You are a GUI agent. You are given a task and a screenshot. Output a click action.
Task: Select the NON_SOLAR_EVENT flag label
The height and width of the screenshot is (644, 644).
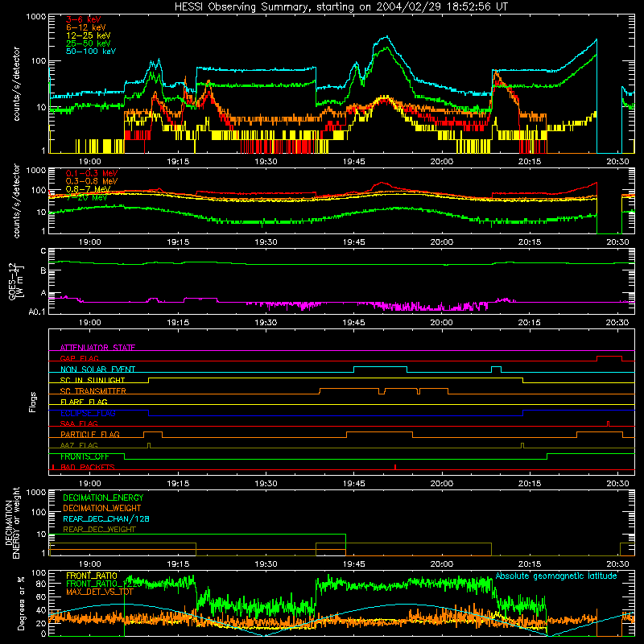coord(97,369)
